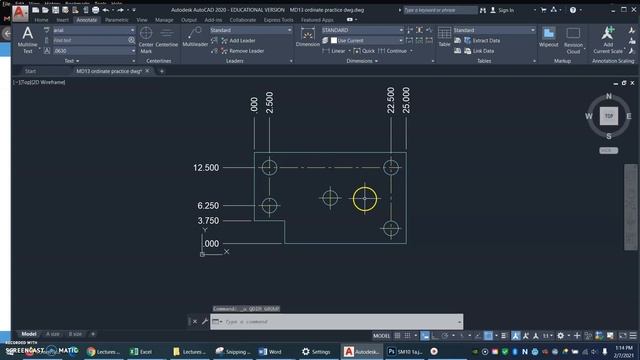Click the Autodesk App Store cart icon
Image resolution: width=640 pixels, height=360 pixels.
543,10
